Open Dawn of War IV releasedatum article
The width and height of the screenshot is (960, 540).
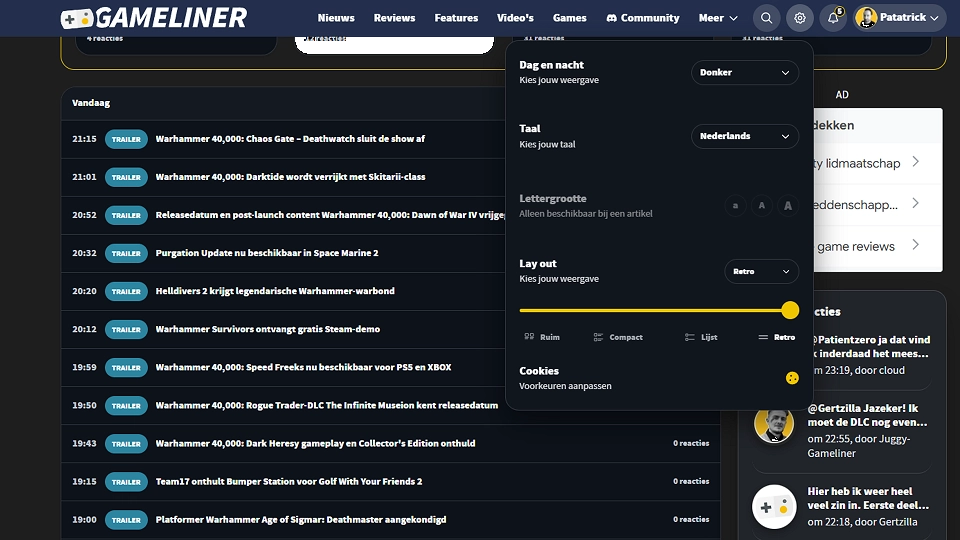330,214
